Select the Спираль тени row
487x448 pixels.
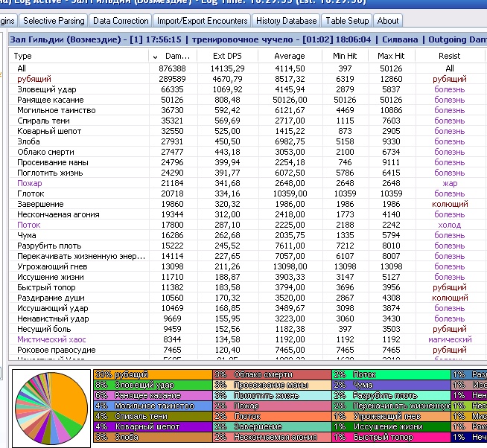pyautogui.click(x=247, y=121)
